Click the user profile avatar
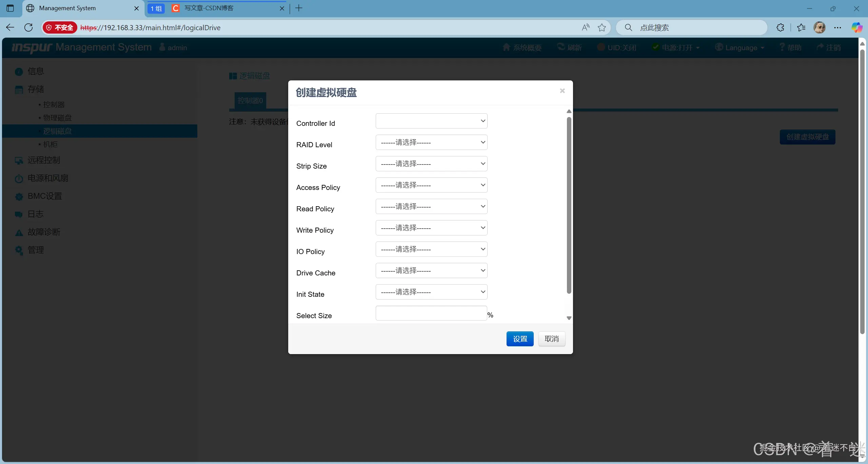Image resolution: width=868 pixels, height=464 pixels. (x=820, y=27)
